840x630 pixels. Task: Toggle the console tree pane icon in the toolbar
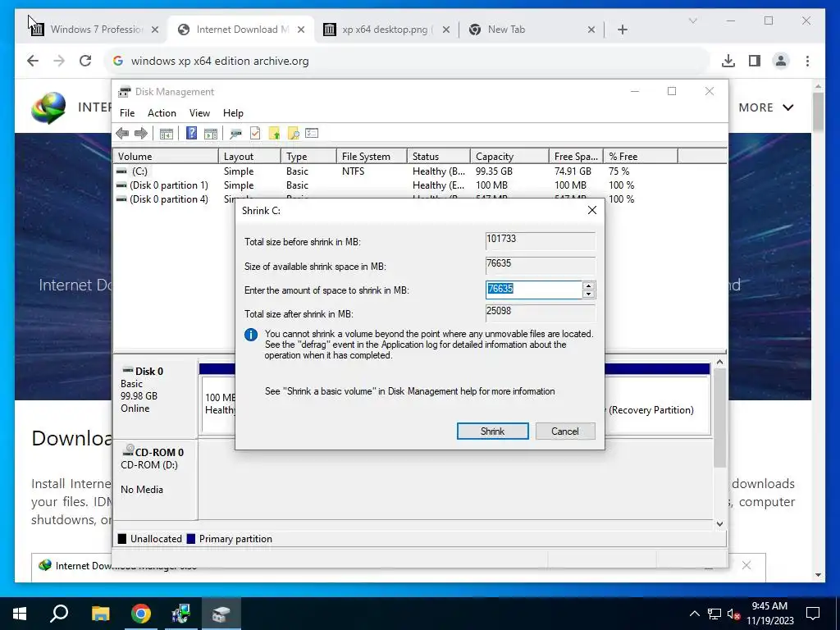[x=166, y=134]
